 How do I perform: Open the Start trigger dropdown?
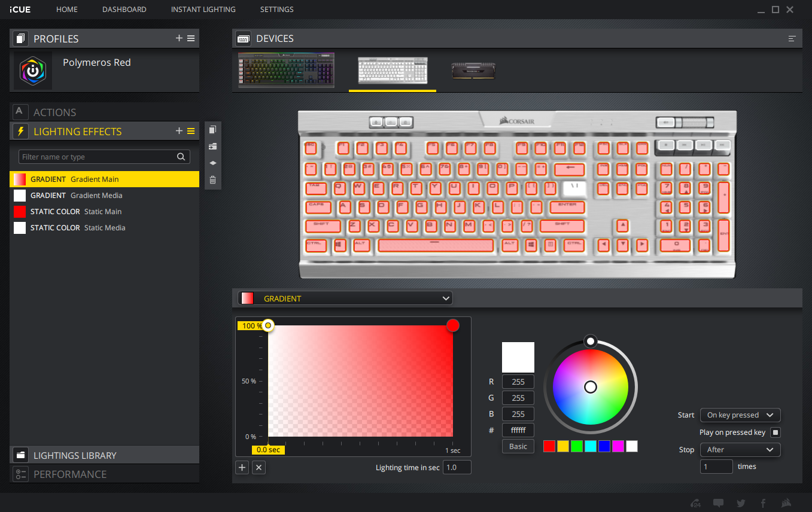pyautogui.click(x=740, y=415)
